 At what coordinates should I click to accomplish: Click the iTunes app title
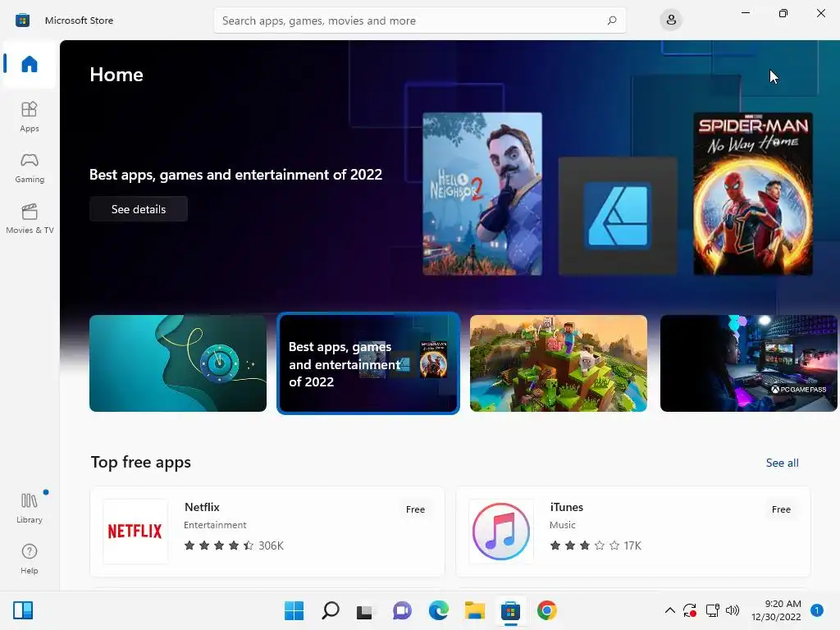[566, 507]
